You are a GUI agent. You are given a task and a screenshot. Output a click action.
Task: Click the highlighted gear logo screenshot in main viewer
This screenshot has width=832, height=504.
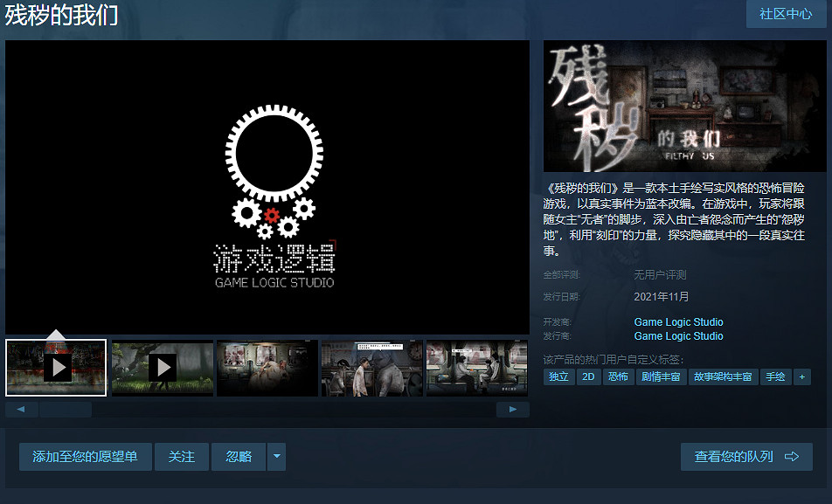tap(267, 188)
